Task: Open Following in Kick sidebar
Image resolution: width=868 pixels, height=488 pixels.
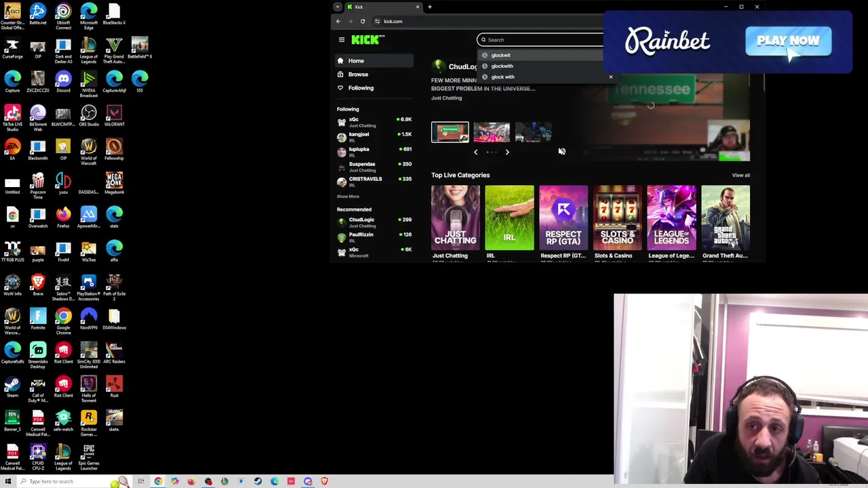Action: tap(374, 88)
